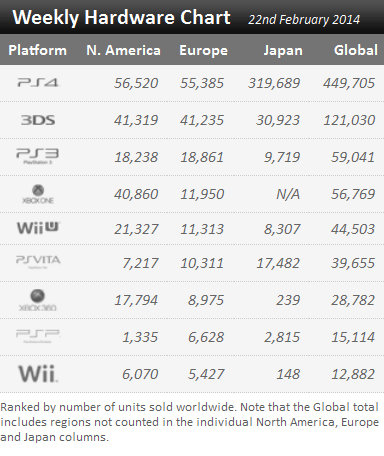Click the Xbox 360 logo
384x456 pixels.
pyautogui.click(x=38, y=300)
